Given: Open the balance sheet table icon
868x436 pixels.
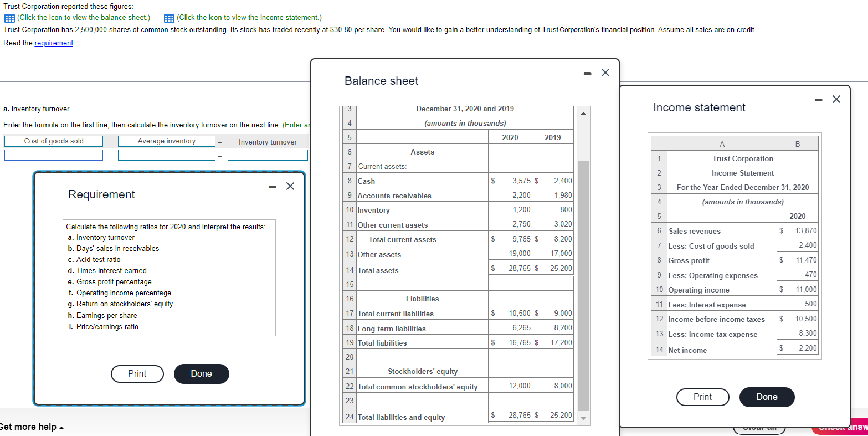Looking at the screenshot, I should (x=9, y=18).
